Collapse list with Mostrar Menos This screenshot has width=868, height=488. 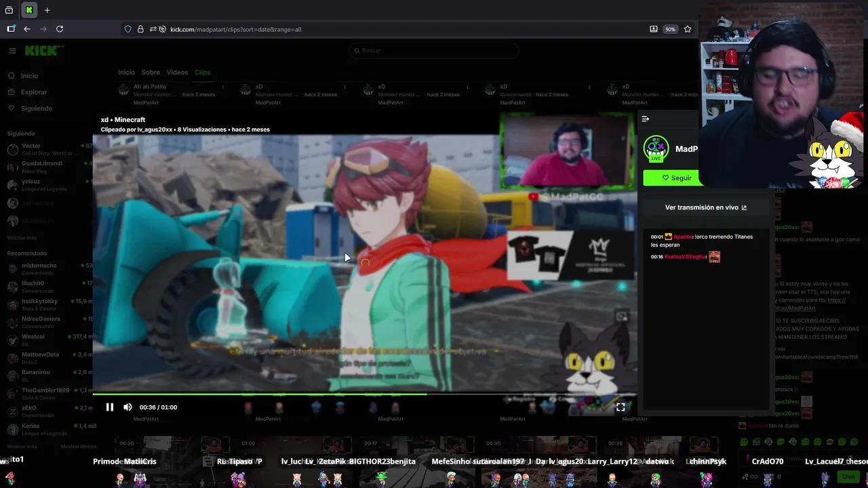point(78,447)
